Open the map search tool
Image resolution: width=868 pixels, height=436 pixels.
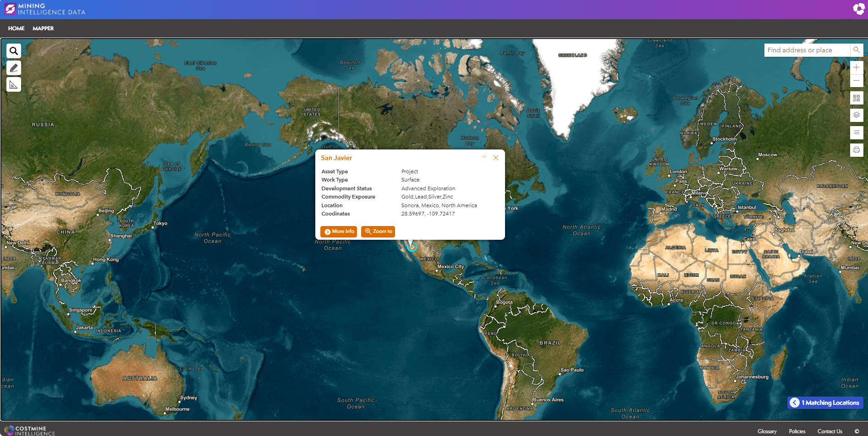click(x=14, y=51)
